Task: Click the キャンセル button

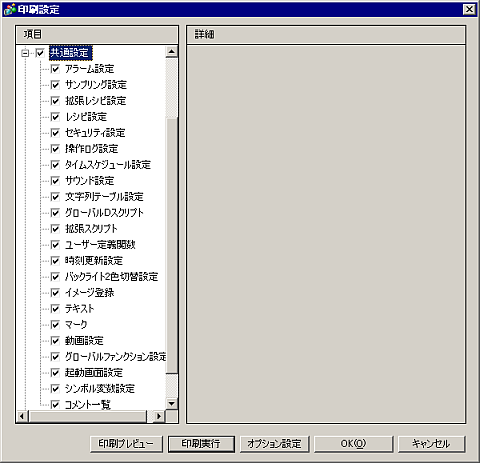Action: point(431,444)
